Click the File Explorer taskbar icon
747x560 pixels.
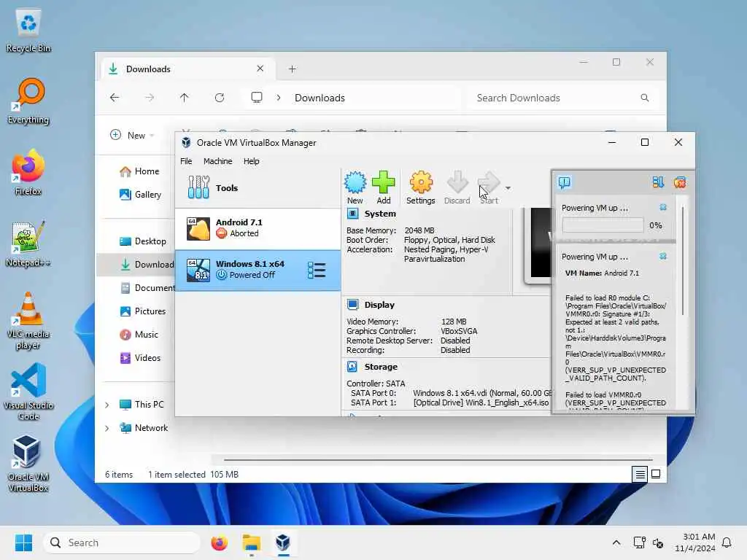tap(251, 542)
